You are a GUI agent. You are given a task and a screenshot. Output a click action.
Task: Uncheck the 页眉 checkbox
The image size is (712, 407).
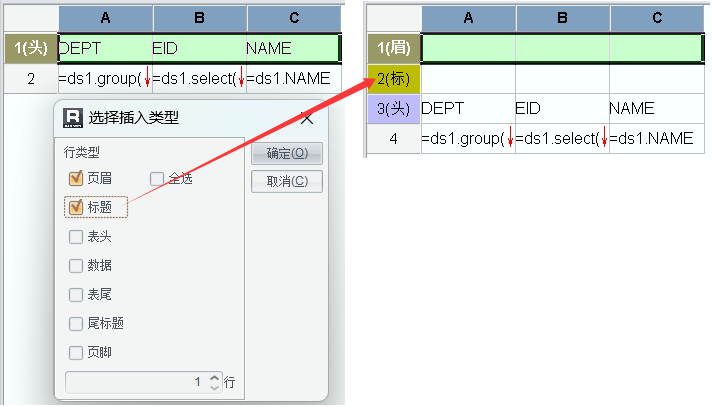(x=76, y=178)
